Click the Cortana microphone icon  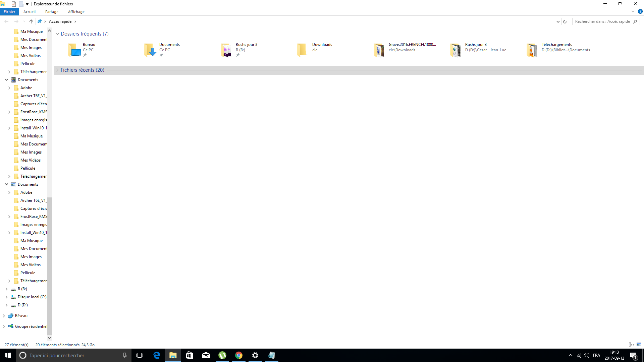click(x=124, y=355)
